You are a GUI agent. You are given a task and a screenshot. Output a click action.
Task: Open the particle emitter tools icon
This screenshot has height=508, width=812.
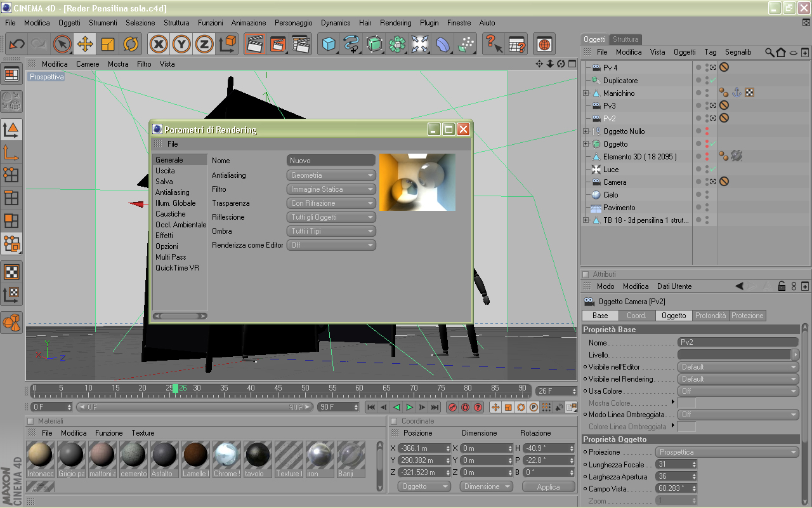[466, 44]
